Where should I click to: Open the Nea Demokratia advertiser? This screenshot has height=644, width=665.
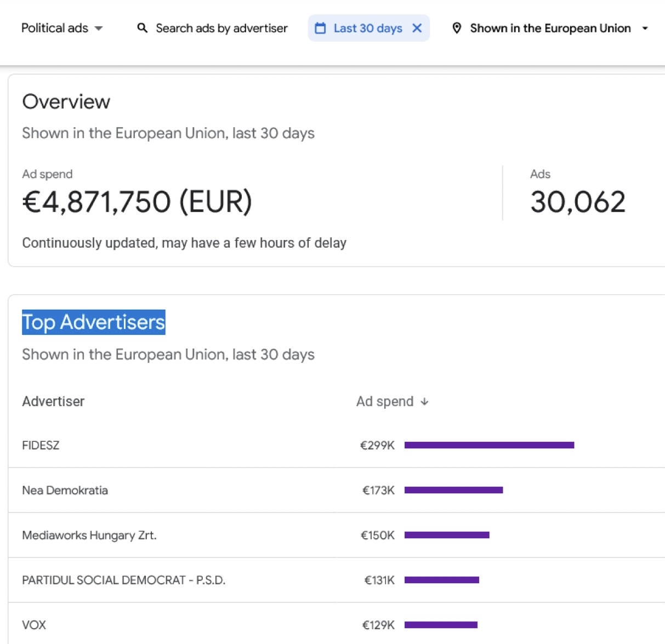(65, 490)
